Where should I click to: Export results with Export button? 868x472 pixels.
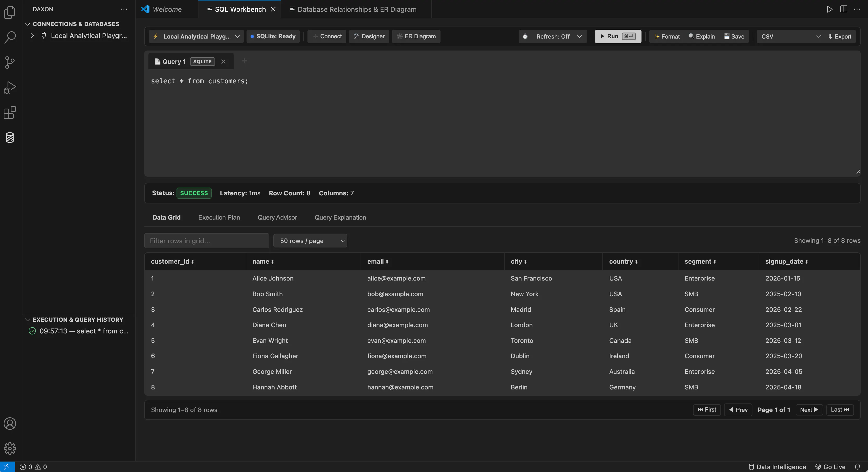click(x=839, y=36)
